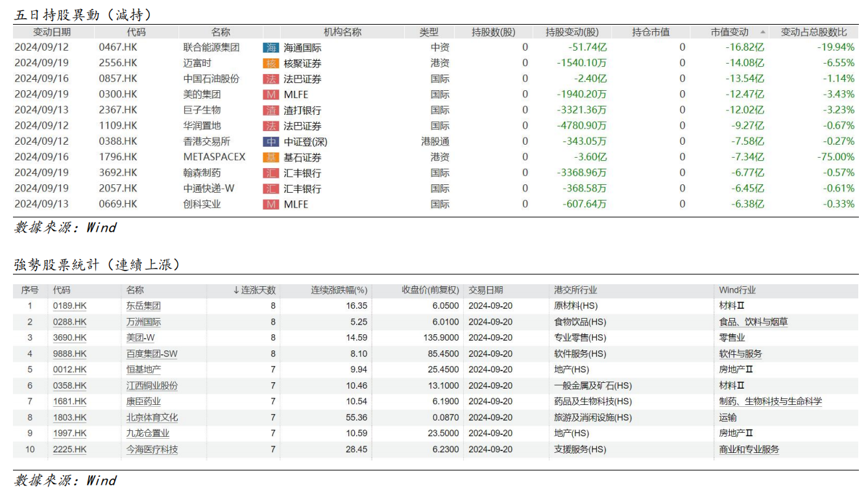Screen dimensions: 868x499
Task: Open the 东岳集团 stock name link
Action: pos(143,306)
